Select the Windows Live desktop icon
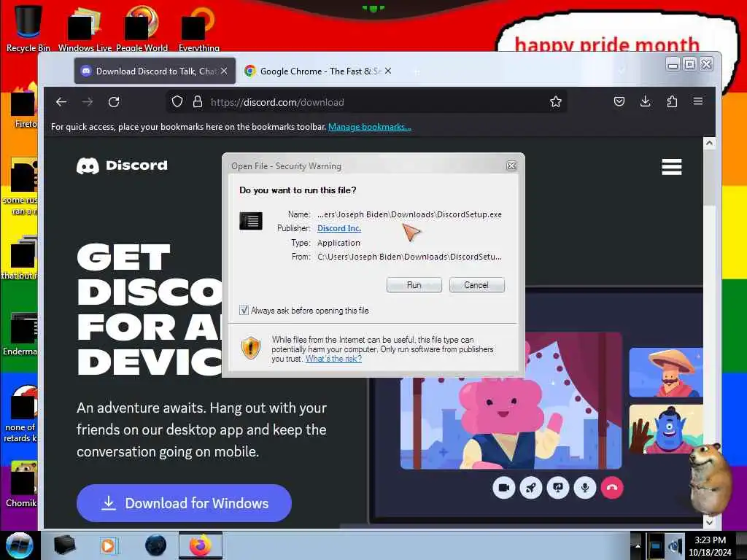Screen dimensions: 747x560 point(85,28)
